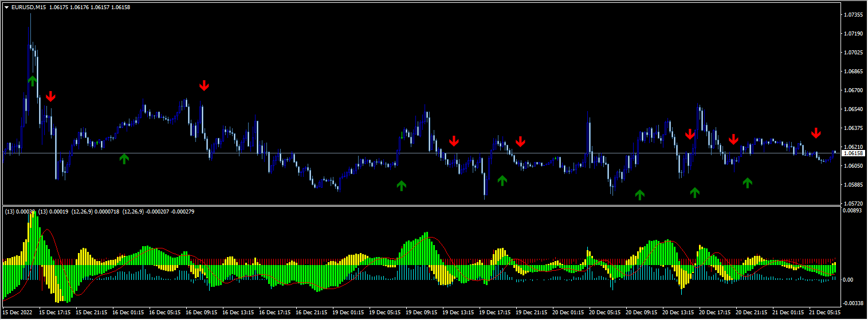Image resolution: width=868 pixels, height=320 pixels.
Task: Click the red sell arrow near 19 Dec 13:15
Action: coord(454,141)
